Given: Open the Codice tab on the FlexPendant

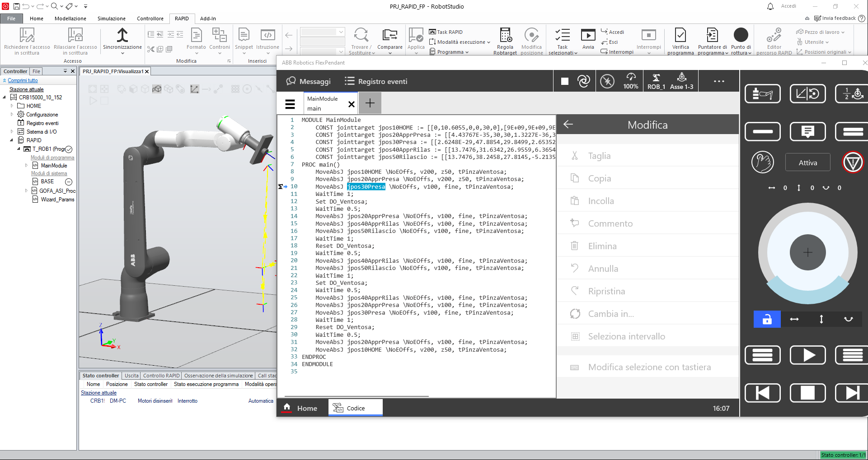Looking at the screenshot, I should click(x=355, y=408).
